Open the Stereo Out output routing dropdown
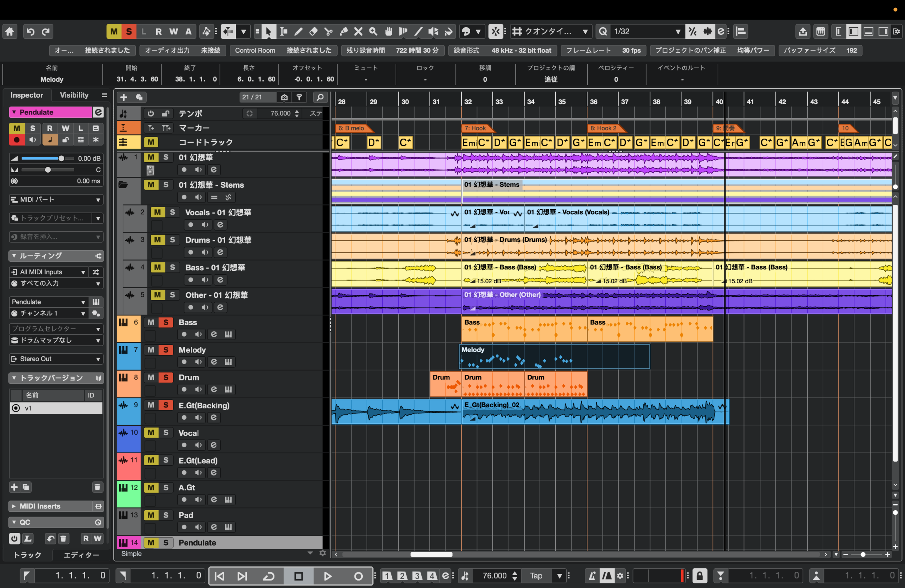 pyautogui.click(x=56, y=359)
